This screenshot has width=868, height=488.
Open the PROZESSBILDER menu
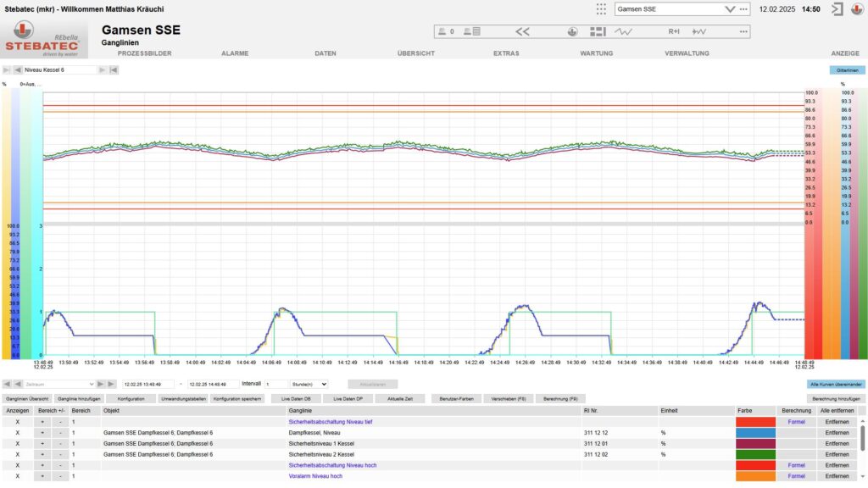pos(144,53)
